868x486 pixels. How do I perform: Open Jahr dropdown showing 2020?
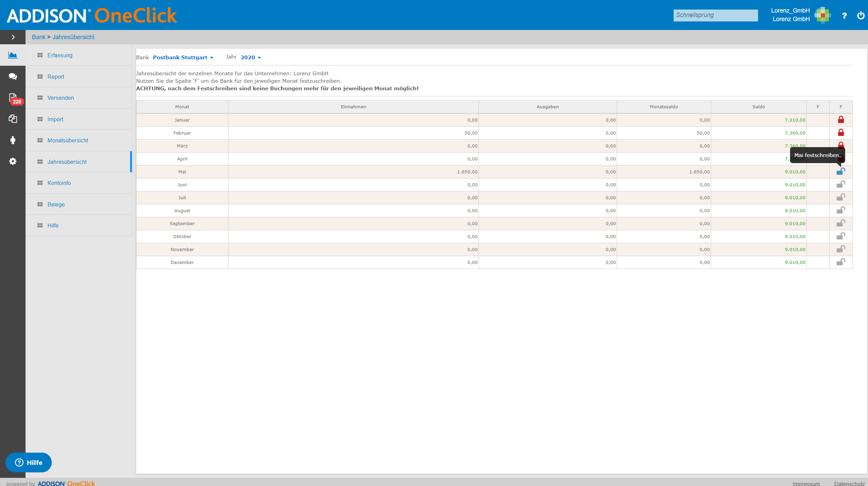click(x=251, y=57)
